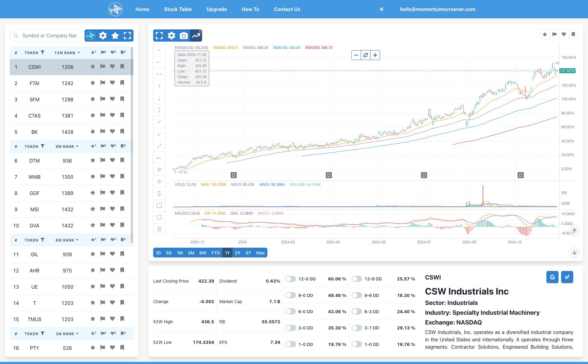Open TOKEN filter in 9M section
This screenshot has width=588, height=364.
click(x=43, y=146)
